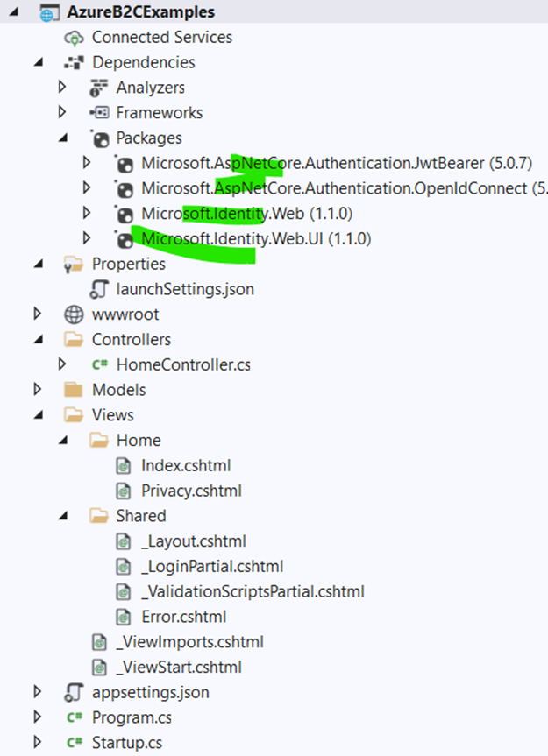This screenshot has width=548, height=756.
Task: Click the _Layout.cshtml file icon
Action: pyautogui.click(x=124, y=541)
